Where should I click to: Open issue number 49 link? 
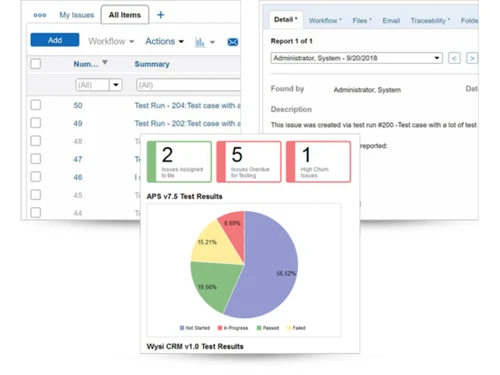[78, 123]
